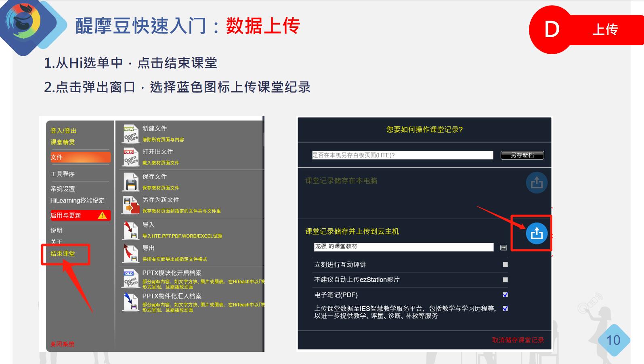Image resolution: width=644 pixels, height=364 pixels.
Task: Click the red 取消储存课堂记录 link
Action: 518,340
